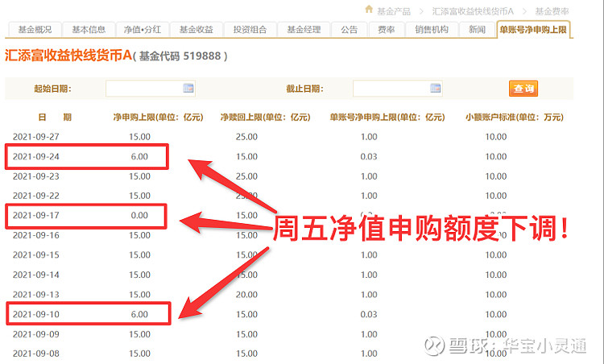
Task: Switch to the 净值•分红 tab
Action: (x=143, y=30)
